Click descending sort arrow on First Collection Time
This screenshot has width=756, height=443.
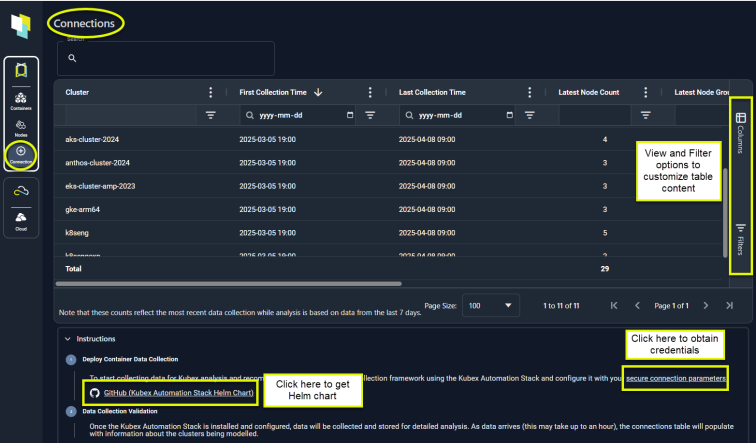[318, 92]
